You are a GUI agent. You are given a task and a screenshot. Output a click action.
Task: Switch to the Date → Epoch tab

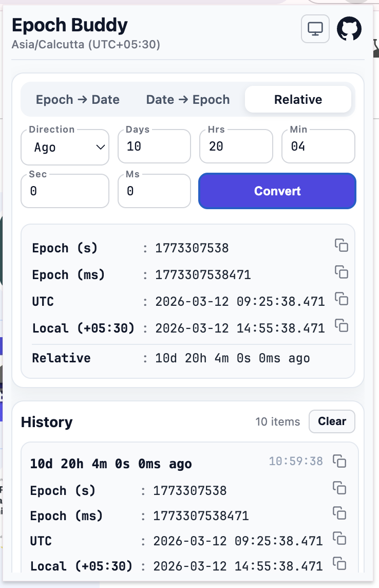click(188, 100)
